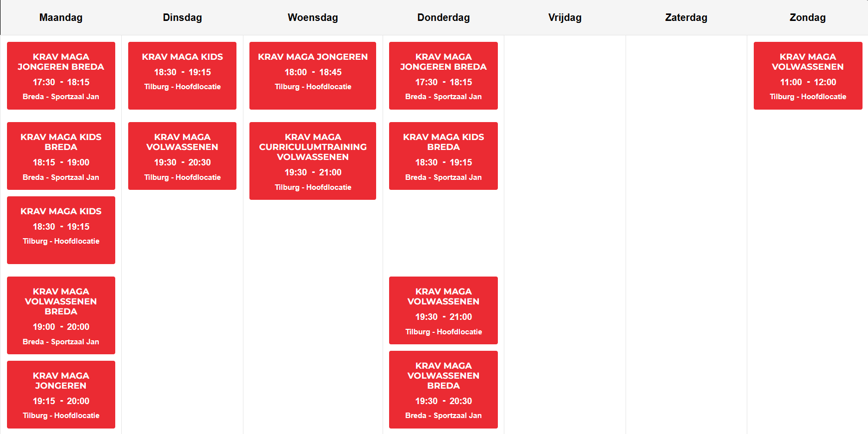
Task: Click Monday's Krav Maga Kids Tilburg 18:30 card
Action: [61, 230]
